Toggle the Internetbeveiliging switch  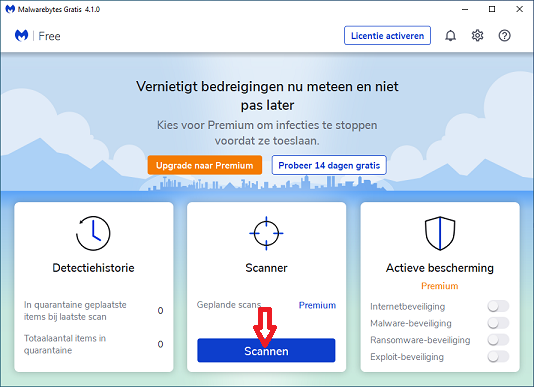click(498, 306)
